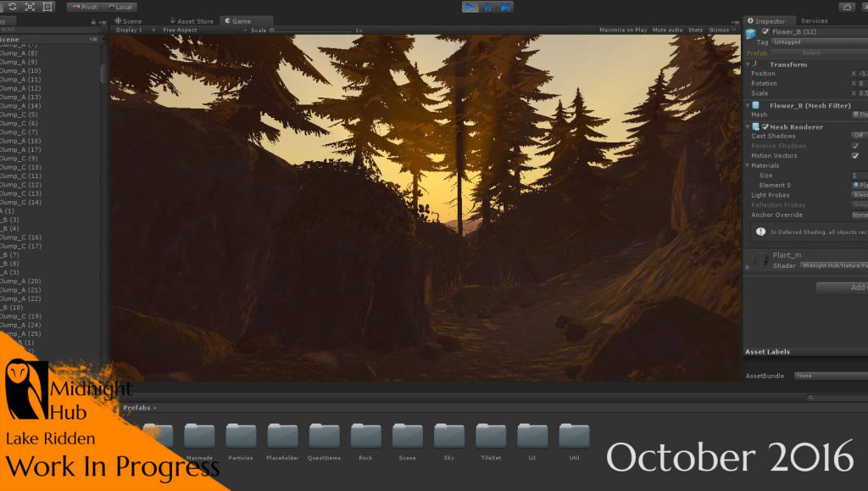Screen dimensions: 868x491
Task: Open the Display 1 dropdown
Action: tap(136, 30)
